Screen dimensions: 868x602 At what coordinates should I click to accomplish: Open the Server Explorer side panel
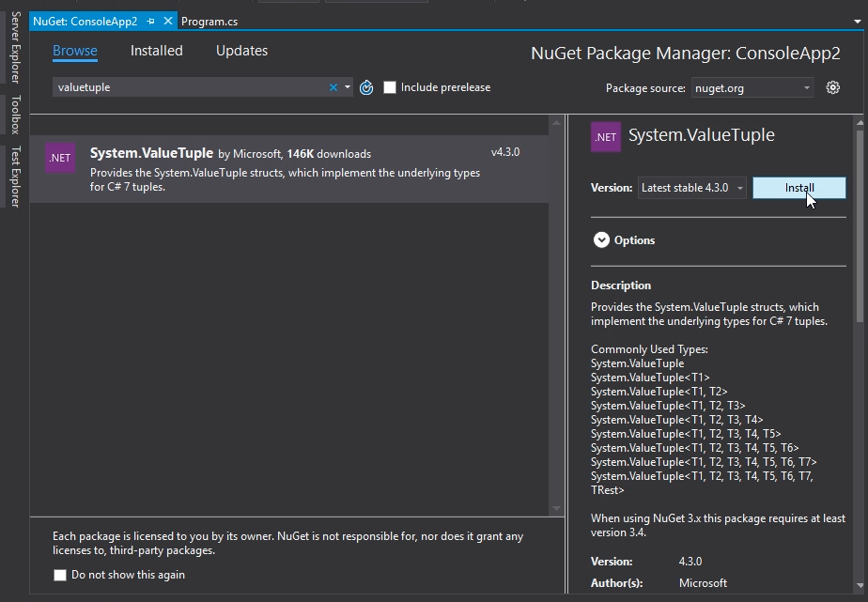[15, 48]
